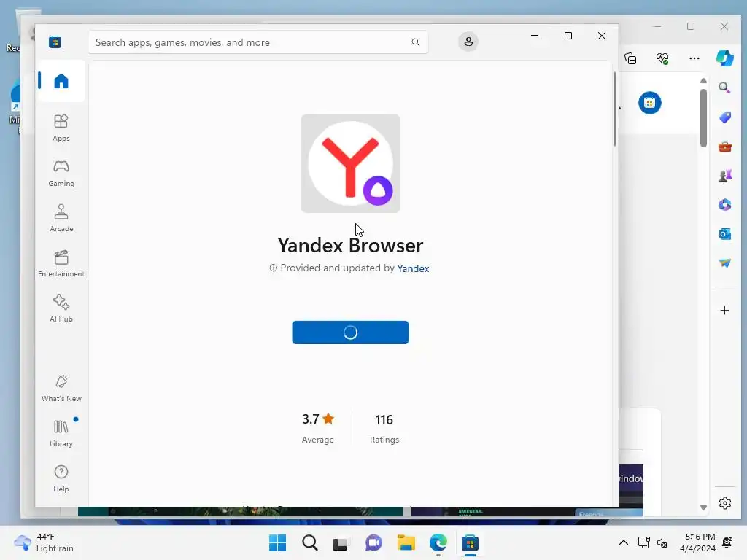Open the user profile account button
The height and width of the screenshot is (560, 747).
(468, 42)
